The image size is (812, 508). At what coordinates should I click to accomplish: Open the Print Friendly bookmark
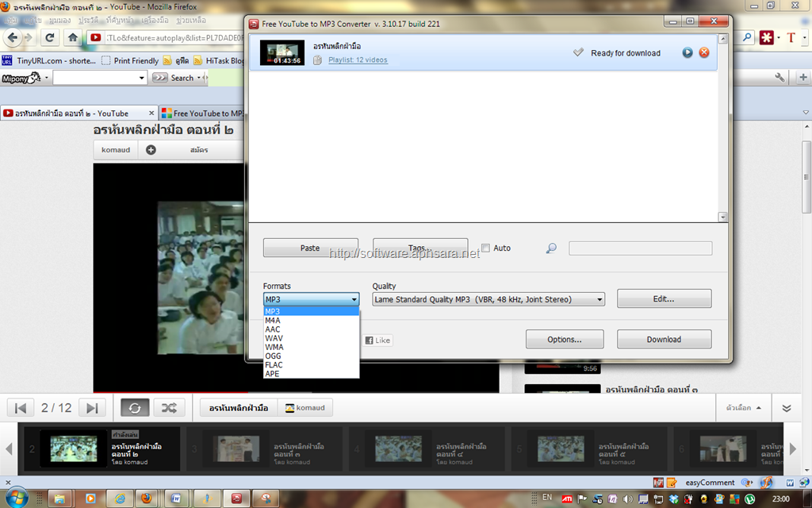[x=130, y=60]
